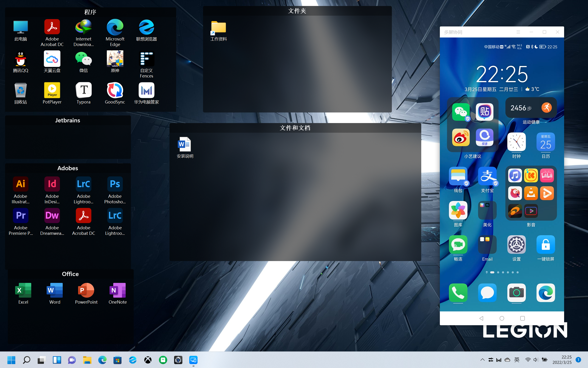Open File Explorer from taskbar
Viewport: 588px width, 368px height.
tap(87, 360)
